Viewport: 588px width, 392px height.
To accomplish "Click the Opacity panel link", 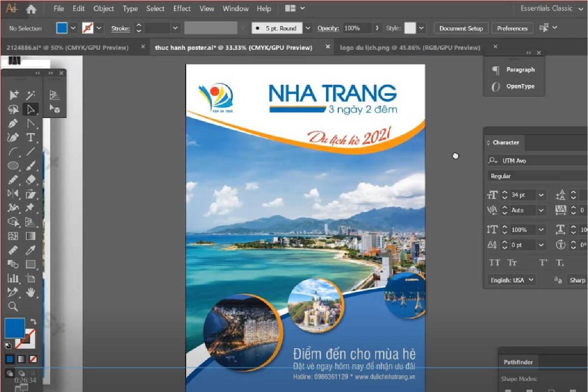I will pyautogui.click(x=328, y=28).
